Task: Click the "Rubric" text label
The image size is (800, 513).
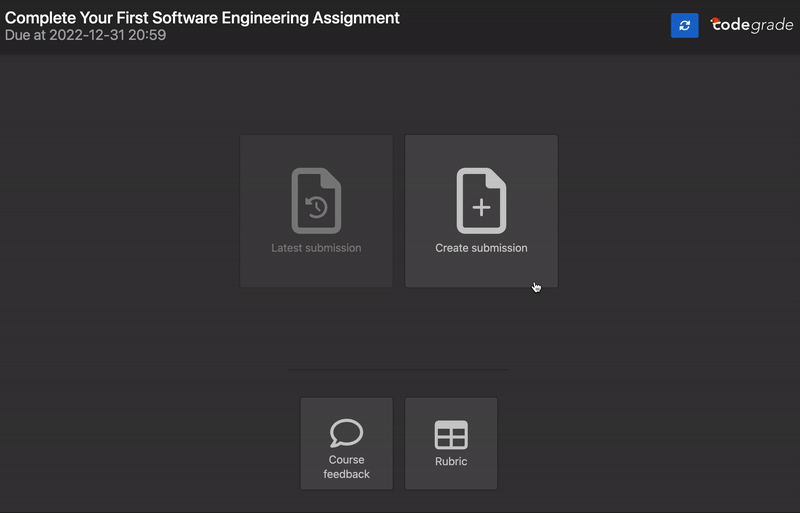Action: click(451, 461)
